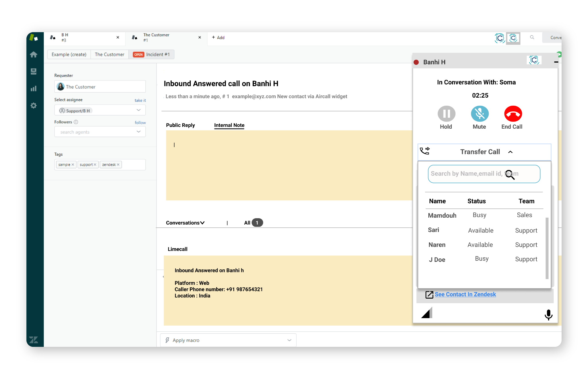Click the follow link
Image resolution: width=588 pixels, height=379 pixels.
point(140,123)
